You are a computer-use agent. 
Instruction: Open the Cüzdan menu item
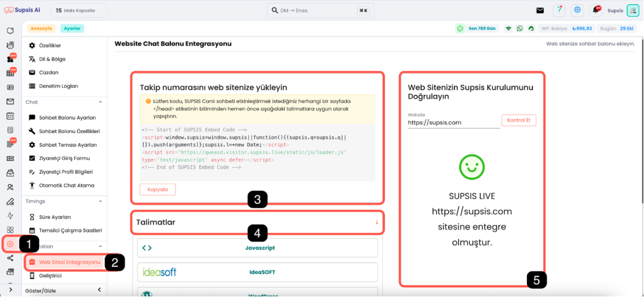point(49,72)
